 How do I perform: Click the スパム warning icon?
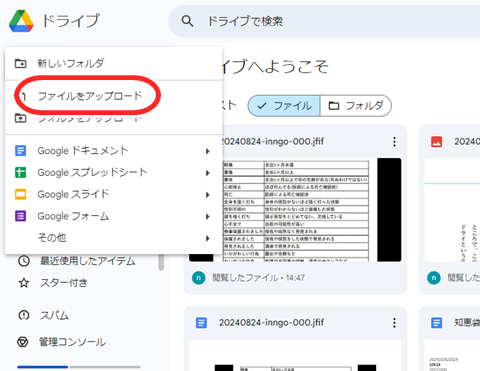[x=24, y=315]
